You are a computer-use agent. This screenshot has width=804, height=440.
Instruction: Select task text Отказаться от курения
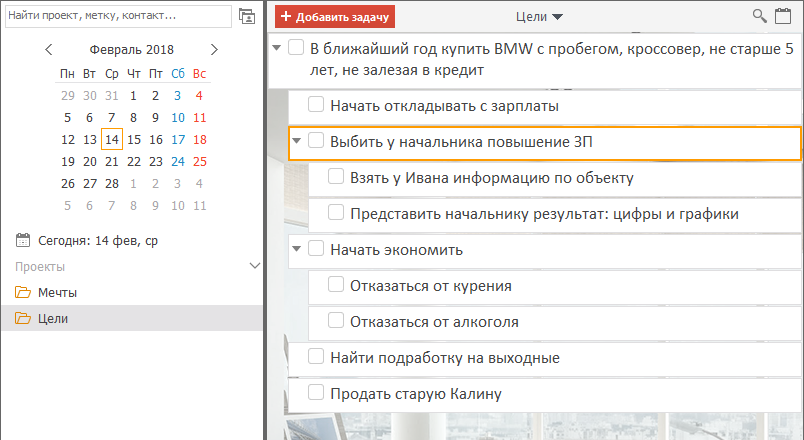pos(431,286)
